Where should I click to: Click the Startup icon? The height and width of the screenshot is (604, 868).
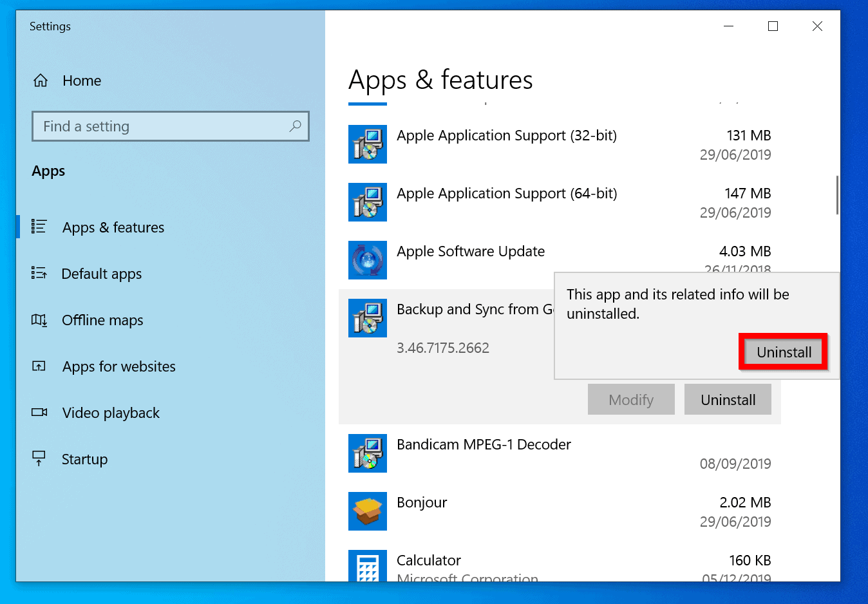point(39,458)
